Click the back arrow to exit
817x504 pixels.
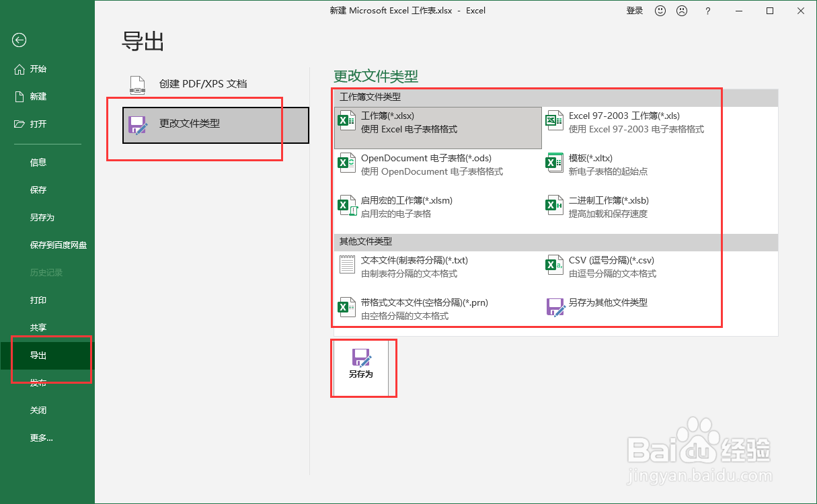click(19, 40)
